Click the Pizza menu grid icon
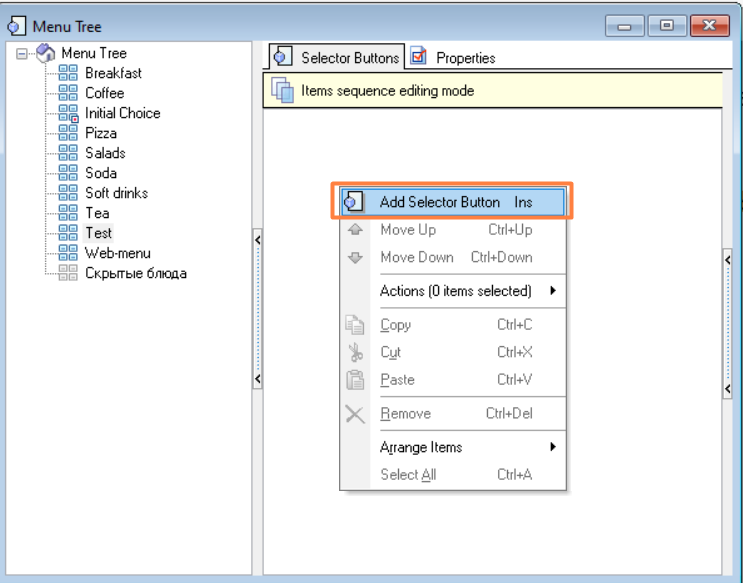This screenshot has width=743, height=583. click(x=68, y=133)
